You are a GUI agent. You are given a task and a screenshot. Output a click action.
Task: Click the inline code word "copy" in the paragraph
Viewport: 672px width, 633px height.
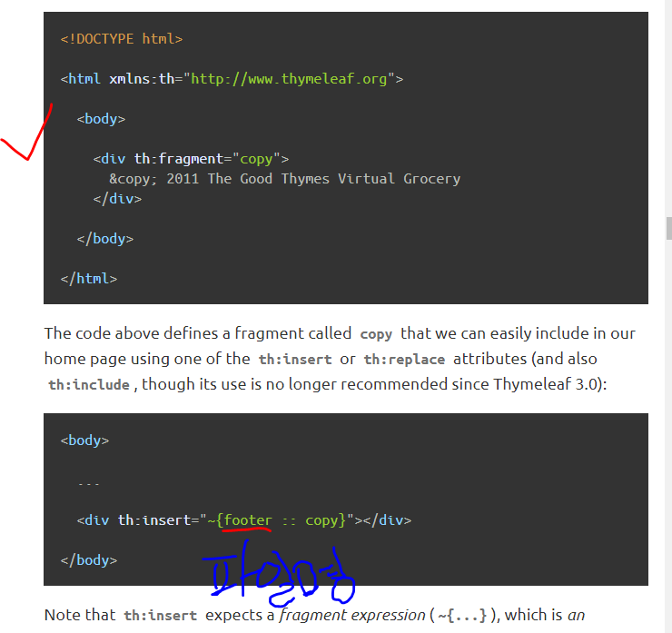(376, 334)
